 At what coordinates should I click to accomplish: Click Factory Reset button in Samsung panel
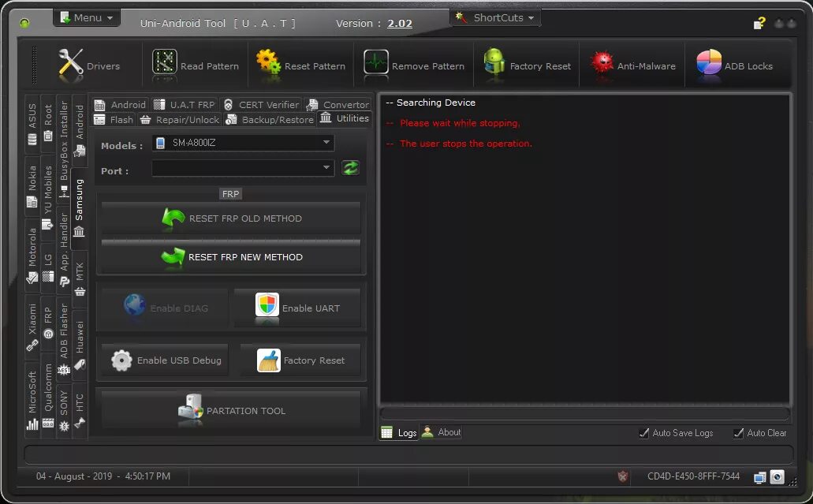point(300,360)
